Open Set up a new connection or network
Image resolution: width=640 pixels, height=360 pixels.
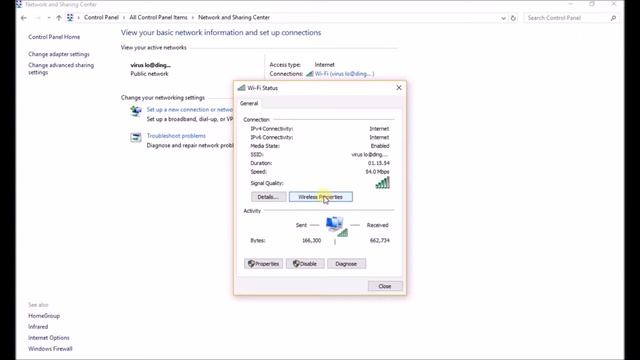click(x=190, y=109)
